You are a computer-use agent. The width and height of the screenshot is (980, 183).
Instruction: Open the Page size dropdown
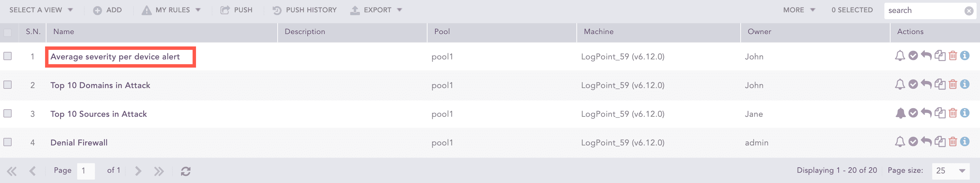tap(950, 171)
